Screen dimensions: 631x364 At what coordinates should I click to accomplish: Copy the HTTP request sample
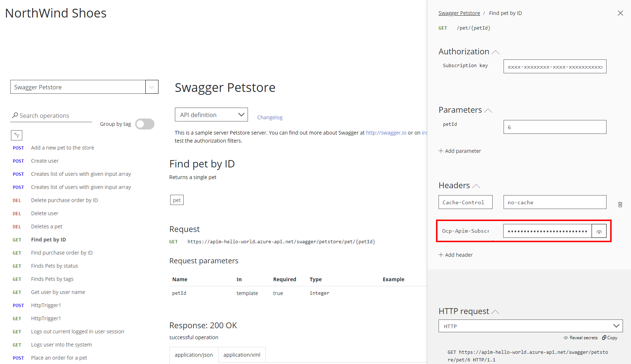coord(609,338)
